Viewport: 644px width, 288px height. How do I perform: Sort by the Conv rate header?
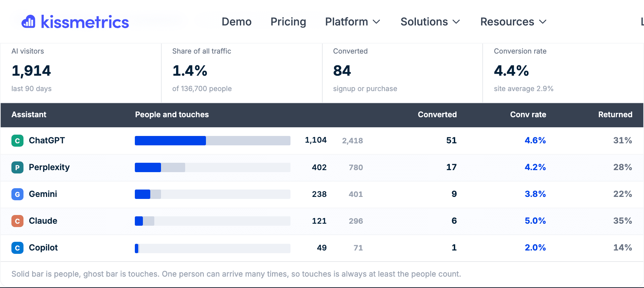[x=528, y=115]
